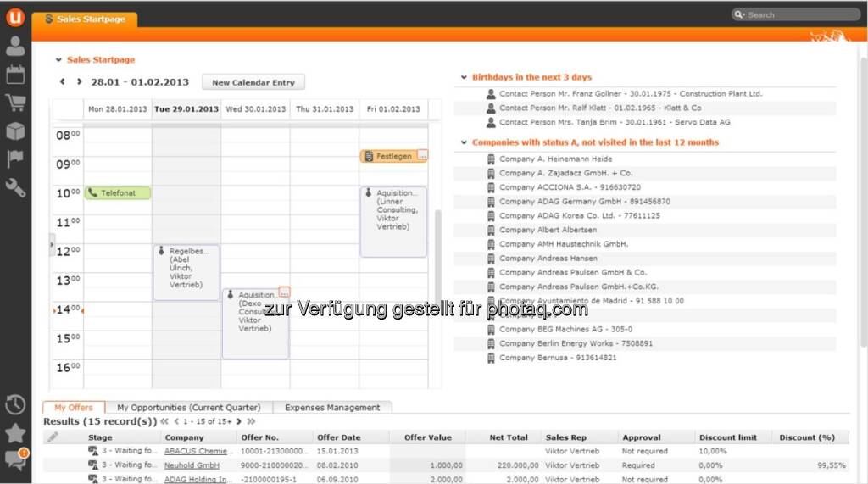The image size is (868, 484).
Task: Open the products box icon in sidebar
Action: (x=15, y=131)
